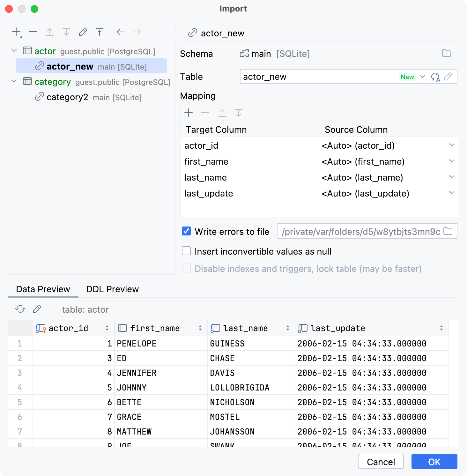
Task: Go back using the left arrow icon
Action: [120, 32]
